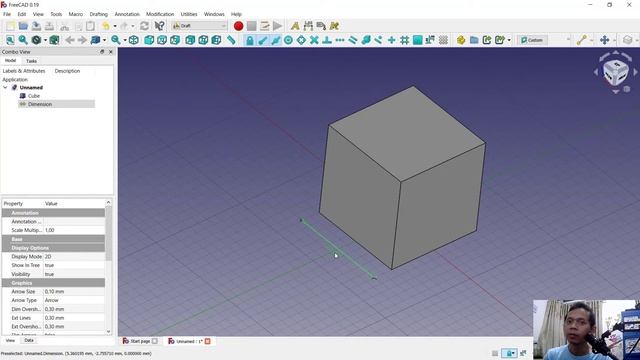Click the Fit Selection magnifier icon
The height and width of the screenshot is (360, 640).
pos(23,40)
